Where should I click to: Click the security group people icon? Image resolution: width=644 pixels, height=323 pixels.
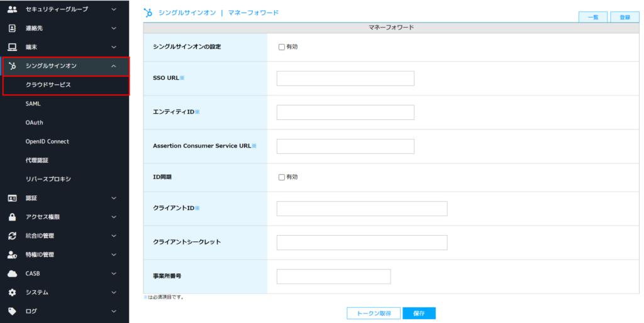tap(13, 9)
